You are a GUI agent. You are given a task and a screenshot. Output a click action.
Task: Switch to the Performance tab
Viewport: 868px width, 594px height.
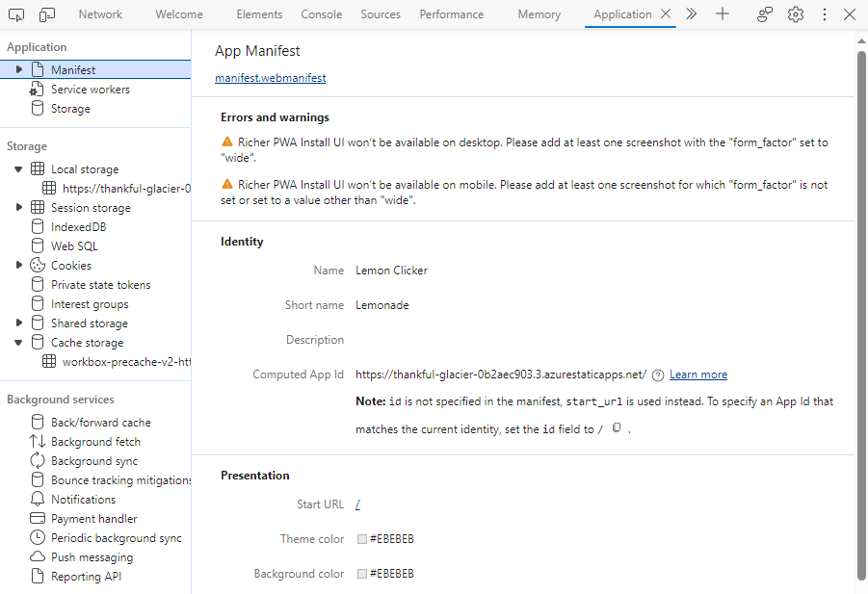coord(451,14)
